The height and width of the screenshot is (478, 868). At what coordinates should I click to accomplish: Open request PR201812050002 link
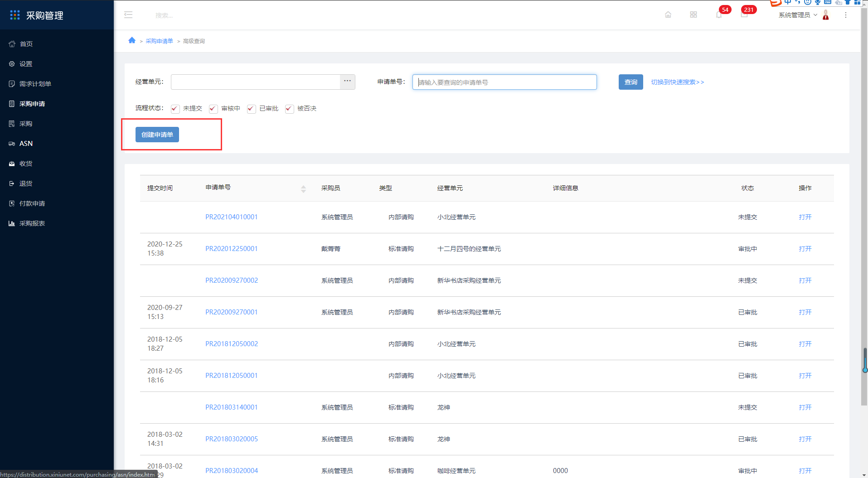coord(232,344)
